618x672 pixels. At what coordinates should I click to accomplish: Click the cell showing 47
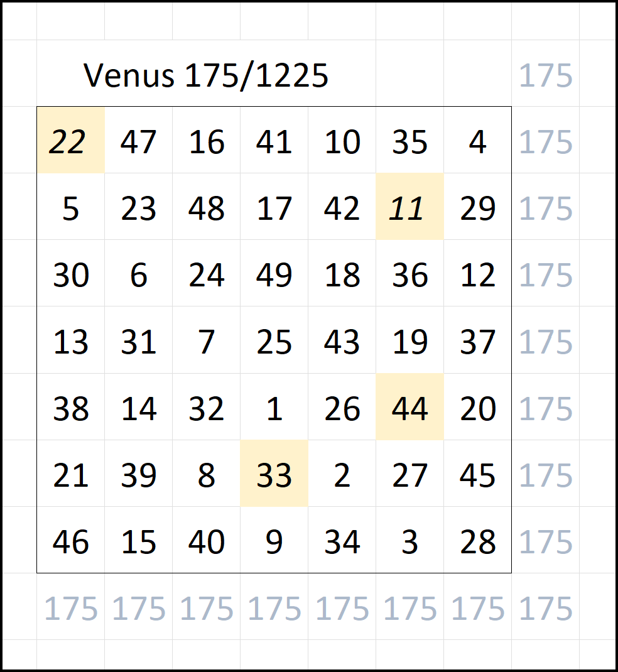(138, 141)
